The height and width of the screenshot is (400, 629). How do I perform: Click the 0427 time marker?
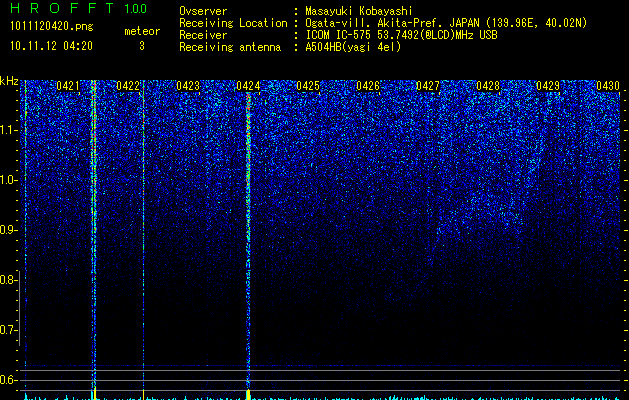coord(428,86)
